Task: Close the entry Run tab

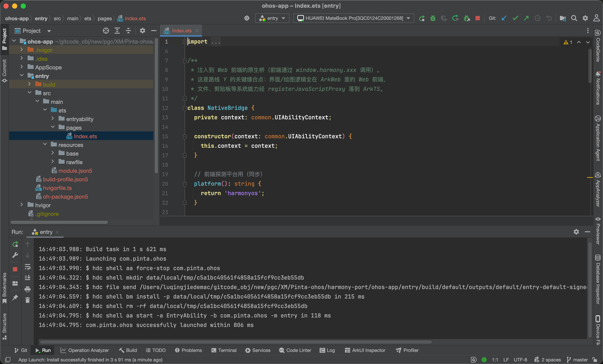Action: click(x=57, y=232)
